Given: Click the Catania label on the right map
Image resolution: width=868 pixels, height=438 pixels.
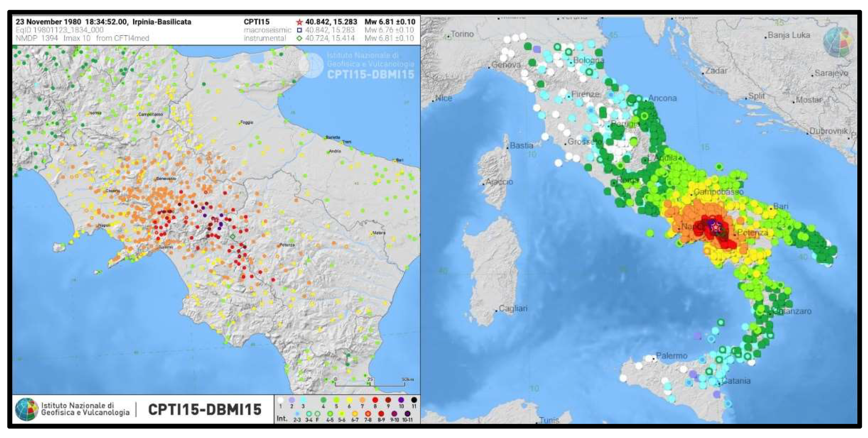Looking at the screenshot, I should click(x=736, y=381).
